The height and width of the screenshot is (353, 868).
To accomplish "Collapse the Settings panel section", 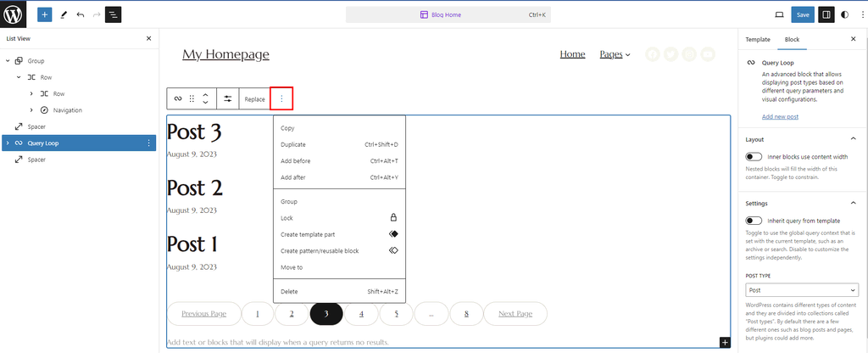I will click(x=852, y=204).
